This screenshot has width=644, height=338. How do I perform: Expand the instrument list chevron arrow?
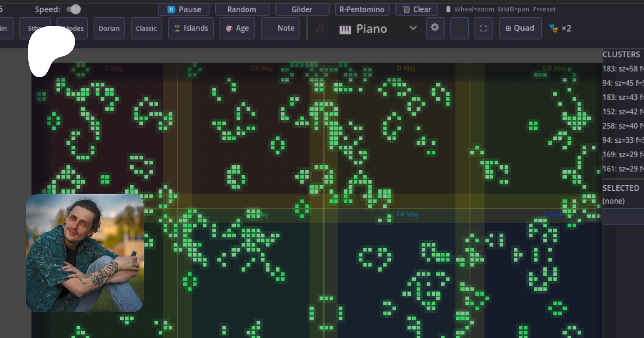point(413,28)
